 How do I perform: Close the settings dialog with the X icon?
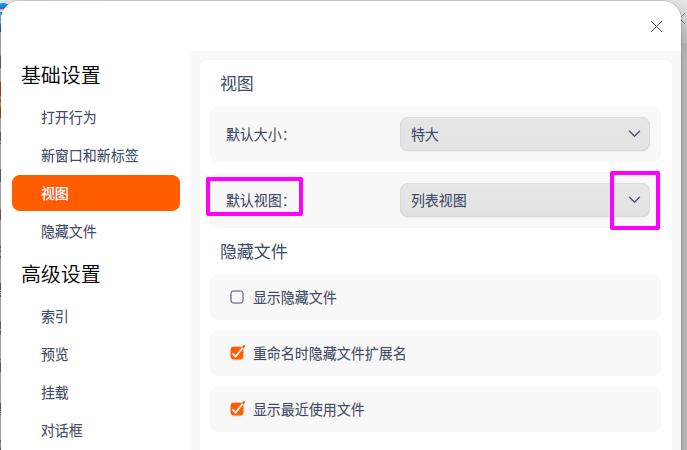click(x=656, y=27)
